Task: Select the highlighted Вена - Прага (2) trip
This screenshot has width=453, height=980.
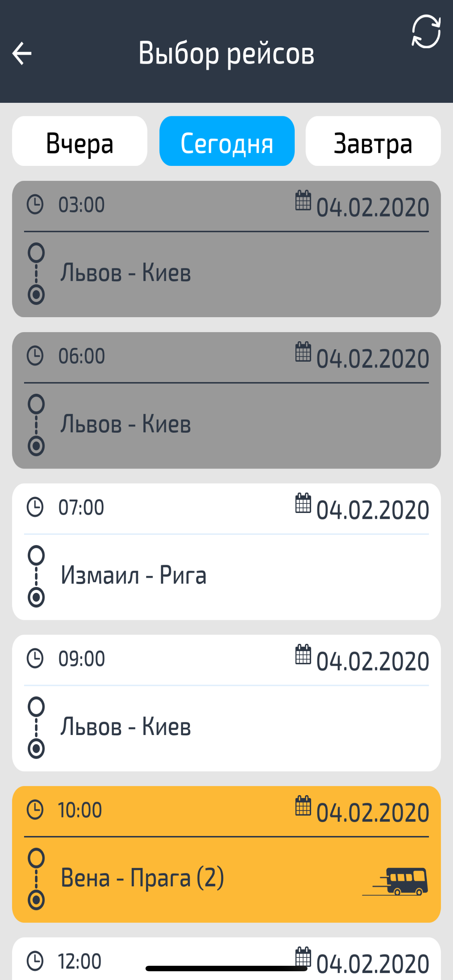Action: 226,854
